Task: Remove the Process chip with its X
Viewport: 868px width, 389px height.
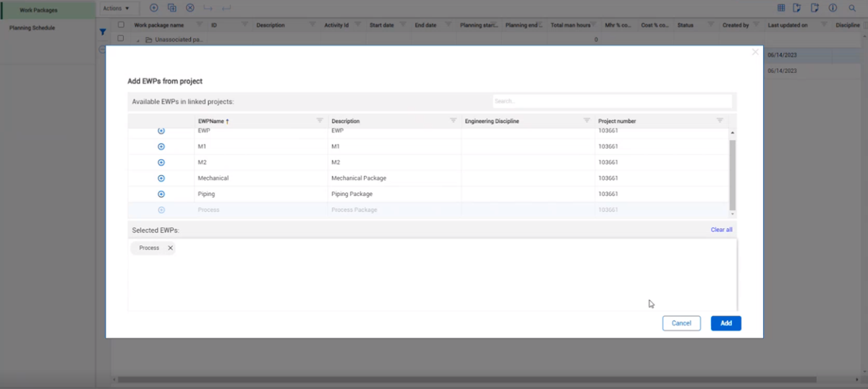Action: click(171, 248)
